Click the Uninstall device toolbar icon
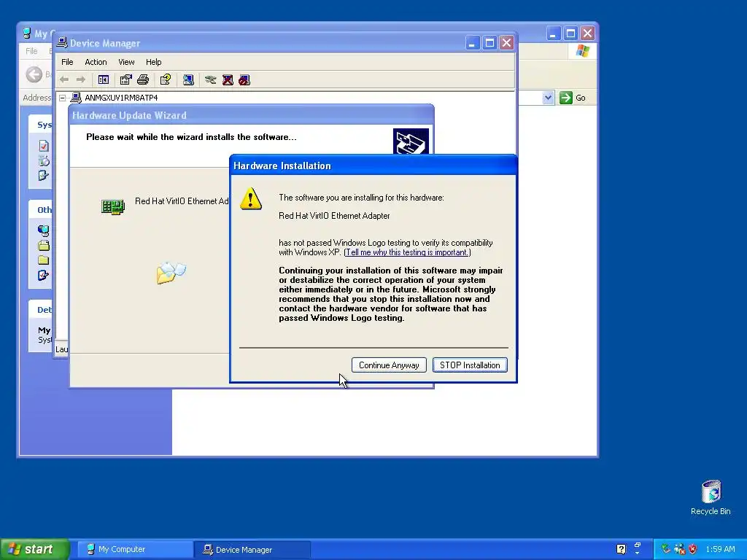This screenshot has height=560, width=747. (228, 79)
